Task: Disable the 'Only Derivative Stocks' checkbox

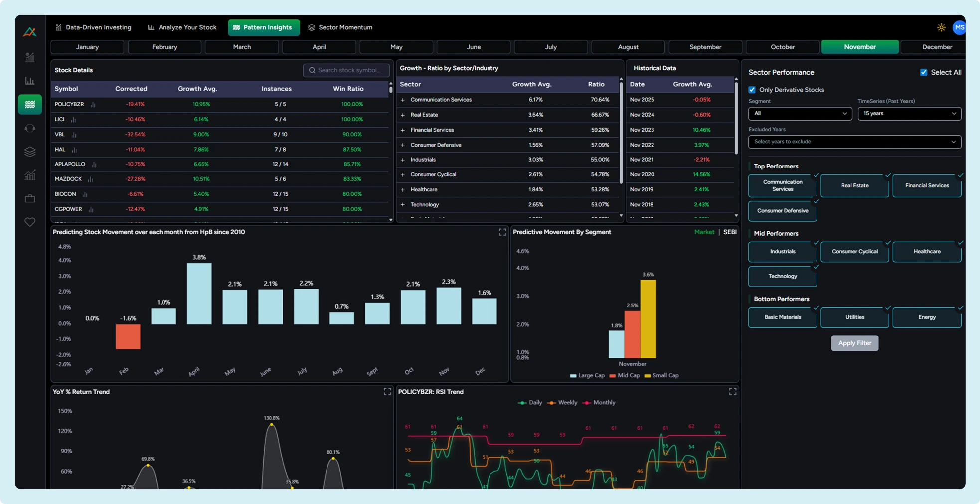Action: tap(752, 90)
